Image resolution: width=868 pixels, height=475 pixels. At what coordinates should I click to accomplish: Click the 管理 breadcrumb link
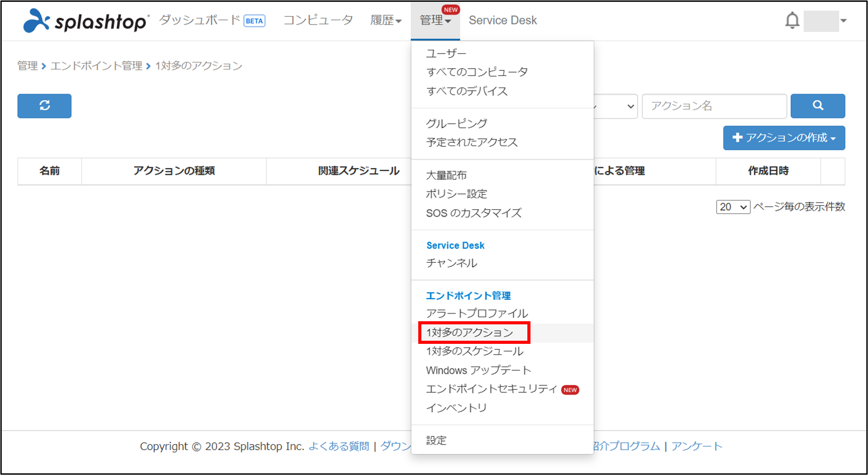coord(27,66)
